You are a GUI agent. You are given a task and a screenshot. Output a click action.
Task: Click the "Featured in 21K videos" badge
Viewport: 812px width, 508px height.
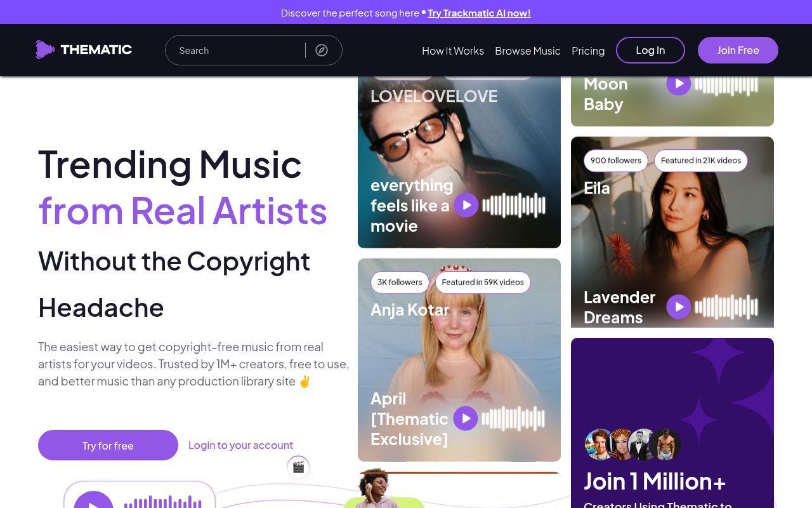point(701,161)
